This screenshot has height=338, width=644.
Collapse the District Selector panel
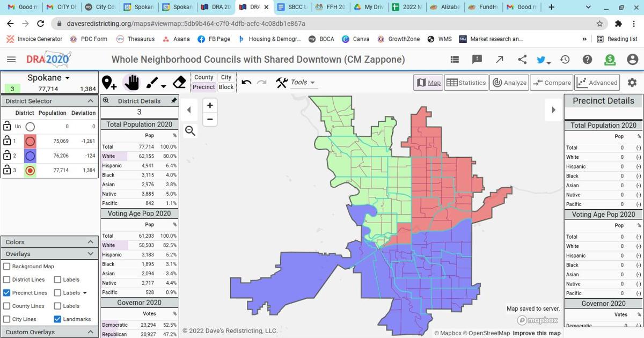tap(91, 101)
